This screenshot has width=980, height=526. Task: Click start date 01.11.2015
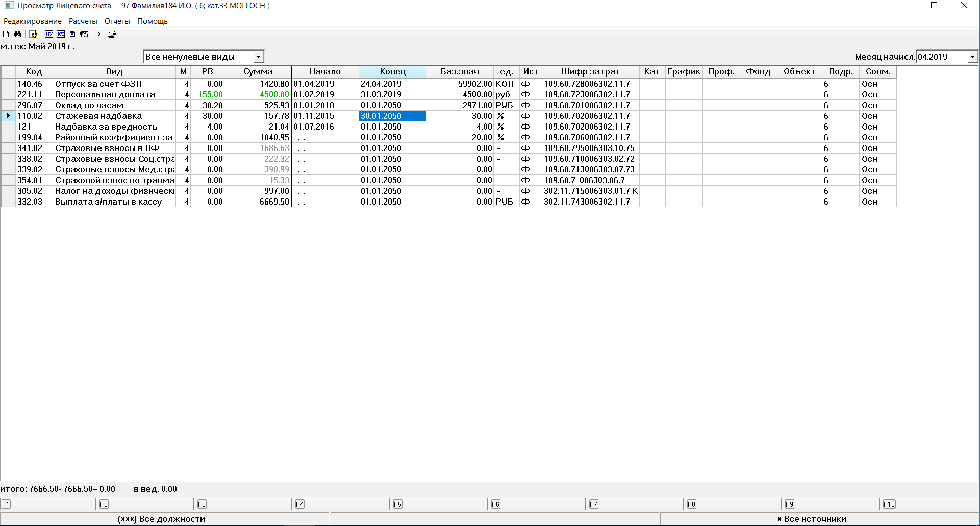pos(325,116)
